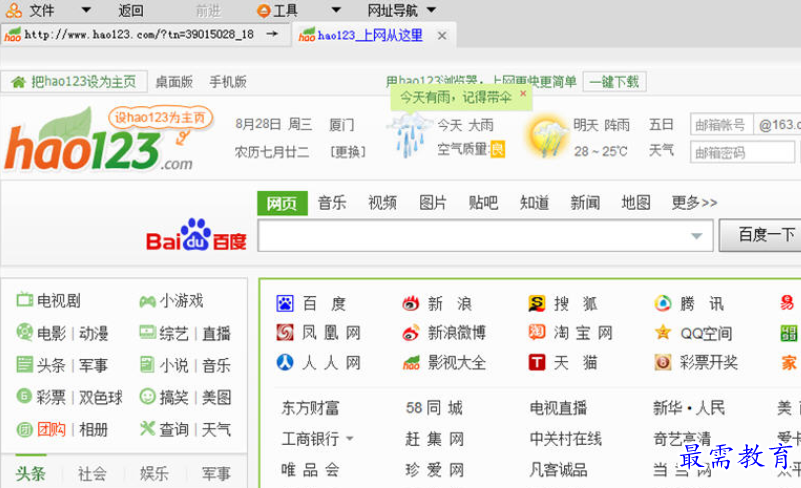Click the 返回 back button
The height and width of the screenshot is (488, 801).
[x=131, y=10]
